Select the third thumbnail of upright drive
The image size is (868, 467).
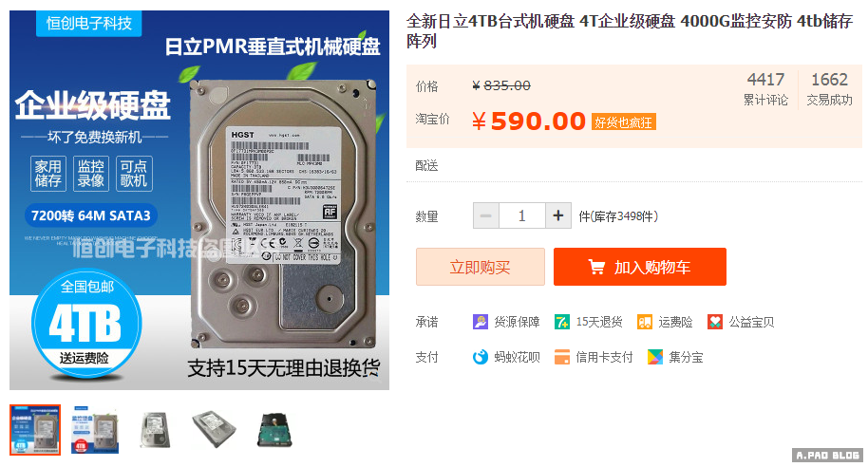tap(155, 430)
